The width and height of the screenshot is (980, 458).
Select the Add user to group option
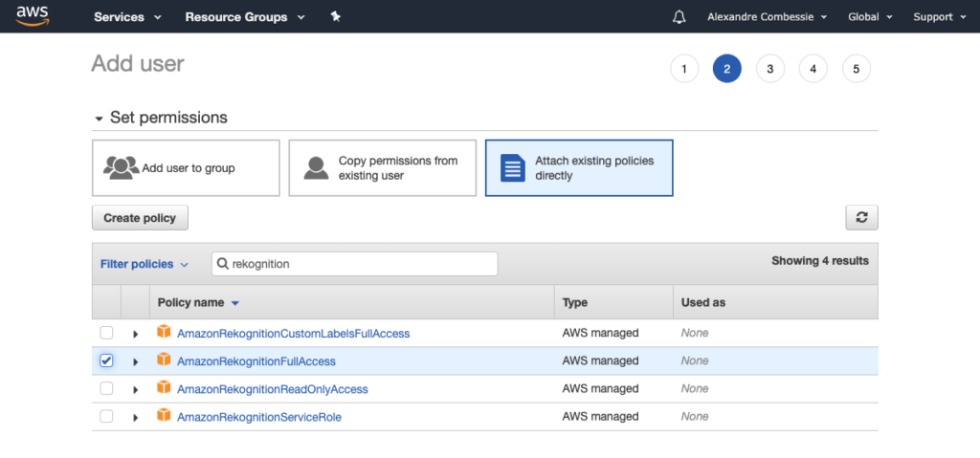186,168
